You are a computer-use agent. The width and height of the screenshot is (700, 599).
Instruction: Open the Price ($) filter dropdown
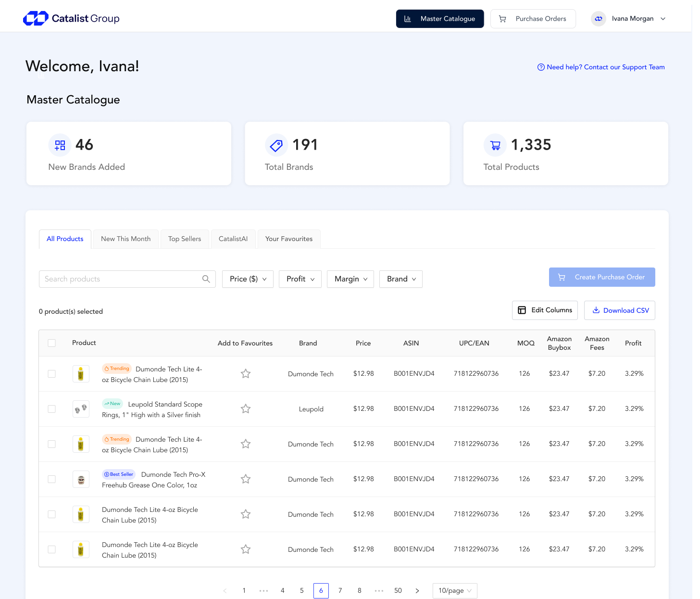click(248, 279)
